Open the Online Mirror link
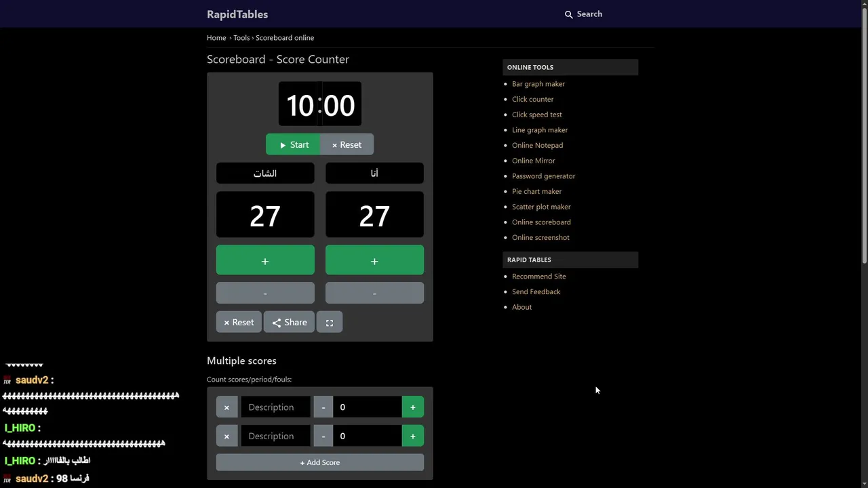This screenshot has height=488, width=868. [x=534, y=161]
